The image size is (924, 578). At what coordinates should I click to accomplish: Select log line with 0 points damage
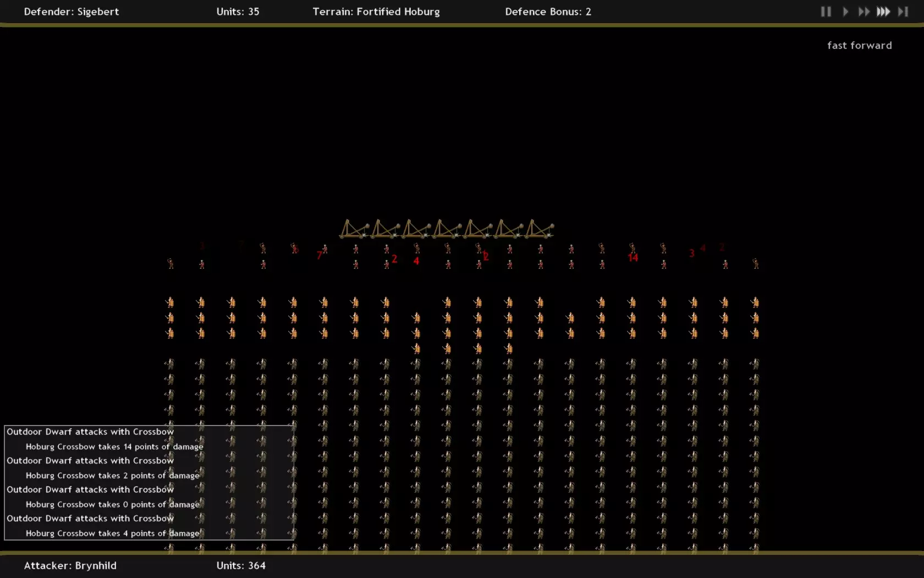[113, 504]
